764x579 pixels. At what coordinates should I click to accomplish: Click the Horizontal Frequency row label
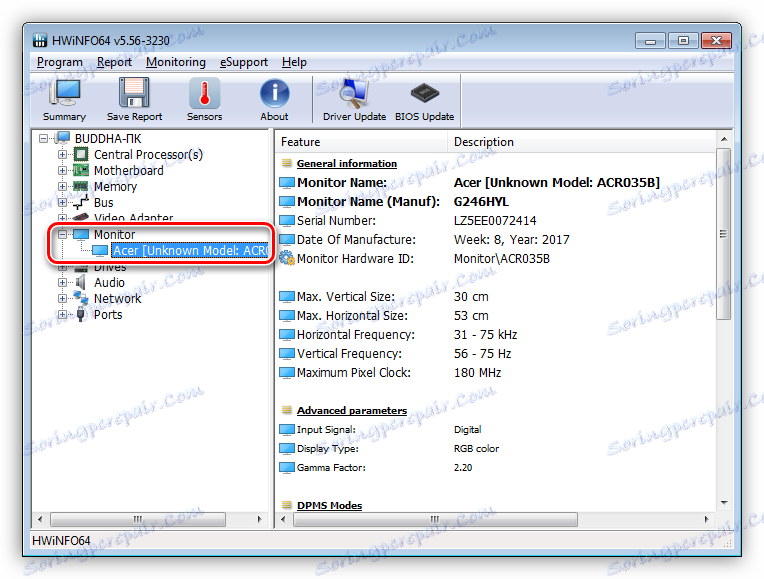pos(356,335)
